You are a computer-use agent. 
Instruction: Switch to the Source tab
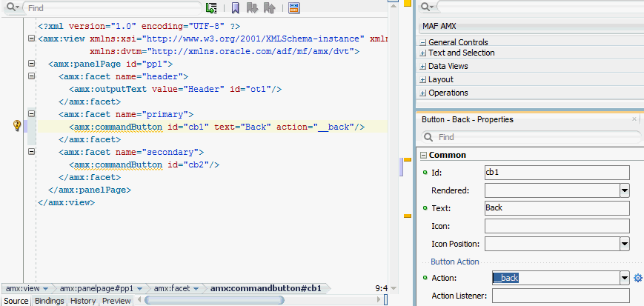(16, 301)
